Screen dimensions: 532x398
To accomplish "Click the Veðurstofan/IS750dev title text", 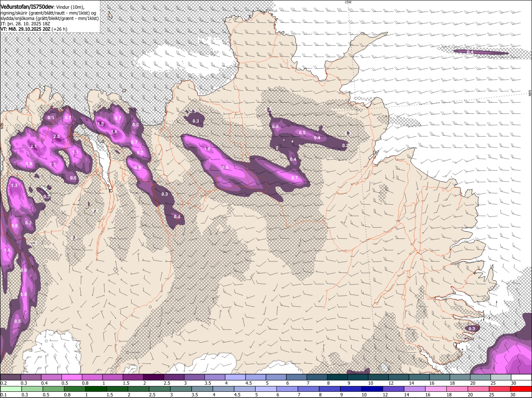I will tap(27, 7).
